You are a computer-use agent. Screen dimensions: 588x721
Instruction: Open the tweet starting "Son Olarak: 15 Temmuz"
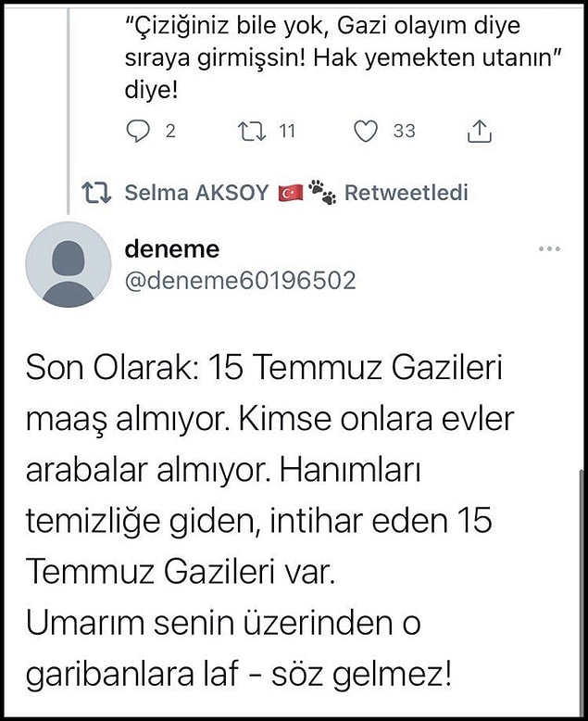[269, 522]
